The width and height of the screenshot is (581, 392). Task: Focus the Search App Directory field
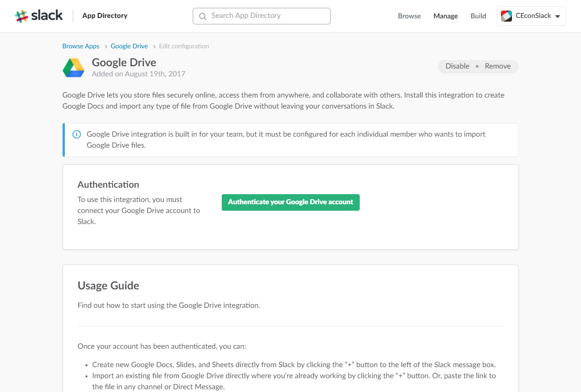click(x=262, y=16)
